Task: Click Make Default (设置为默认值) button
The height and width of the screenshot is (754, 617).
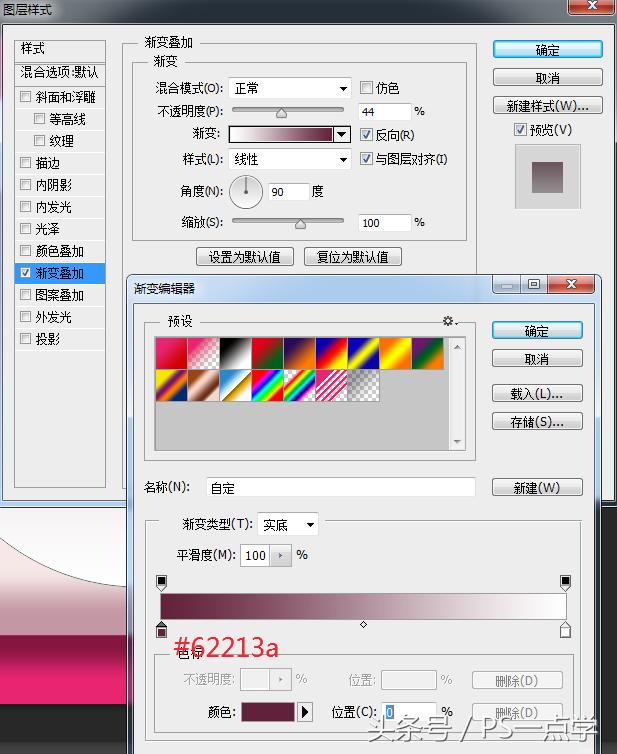Action: tap(245, 257)
